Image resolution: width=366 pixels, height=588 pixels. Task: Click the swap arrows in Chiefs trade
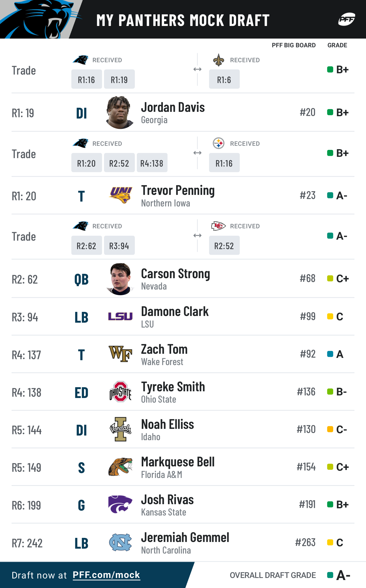click(197, 236)
